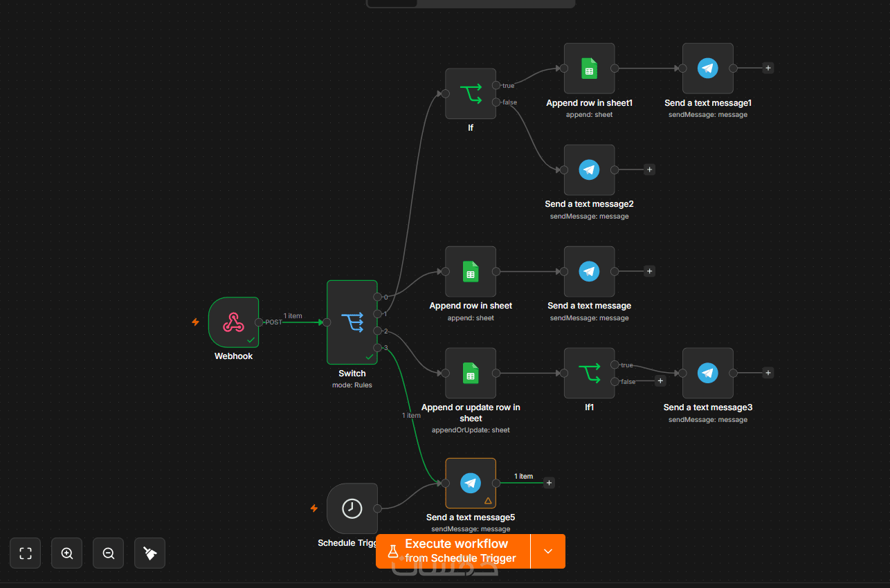
Task: Click the tidy up workflow broom button
Action: [150, 553]
